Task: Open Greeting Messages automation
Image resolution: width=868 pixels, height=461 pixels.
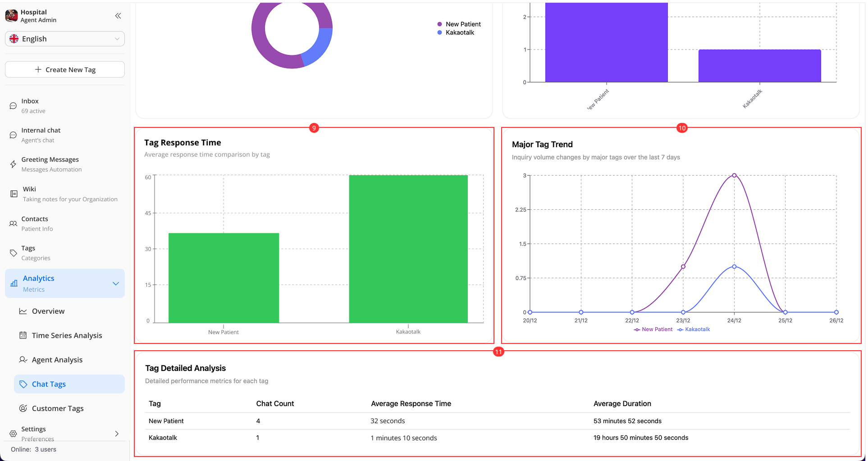Action: point(13,164)
